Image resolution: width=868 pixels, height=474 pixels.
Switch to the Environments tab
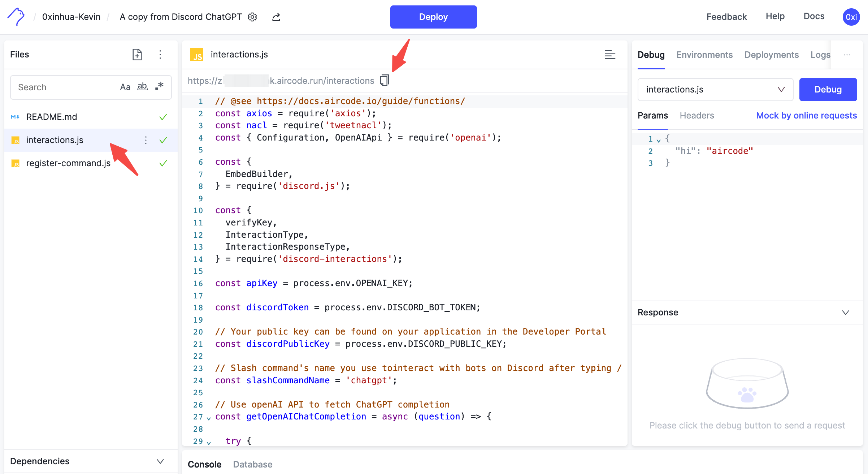(x=704, y=55)
